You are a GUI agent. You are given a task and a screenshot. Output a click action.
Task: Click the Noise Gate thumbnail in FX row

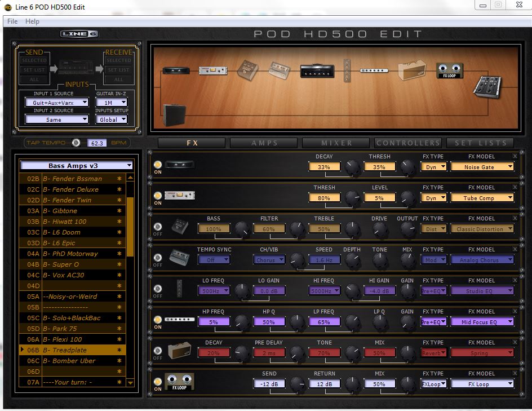(x=179, y=165)
